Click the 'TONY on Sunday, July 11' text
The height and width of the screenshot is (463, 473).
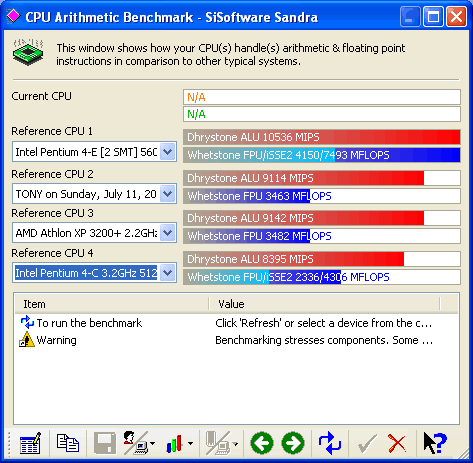[86, 194]
